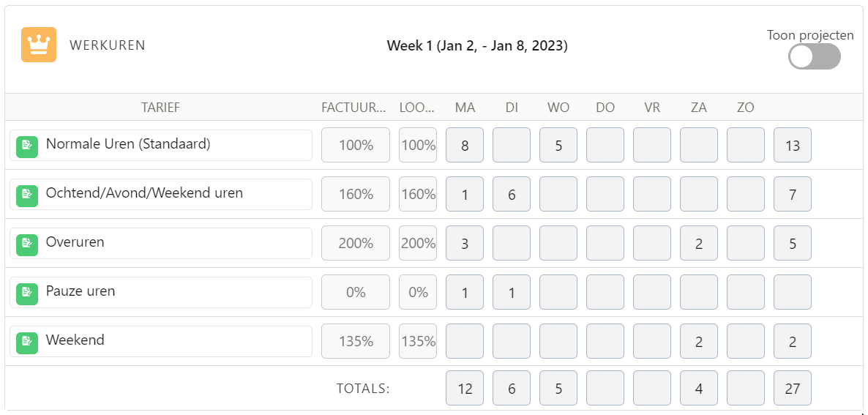The width and height of the screenshot is (868, 415).
Task: Select Normale Uren Monday hours field
Action: (465, 145)
